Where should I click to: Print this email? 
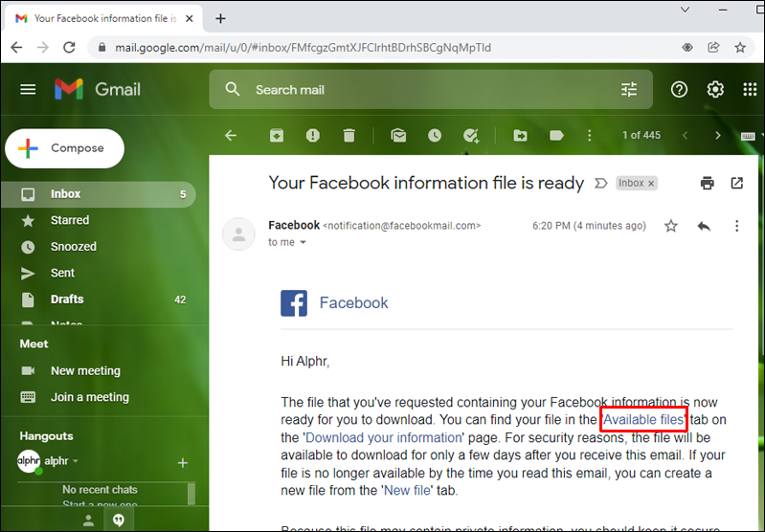[x=707, y=183]
